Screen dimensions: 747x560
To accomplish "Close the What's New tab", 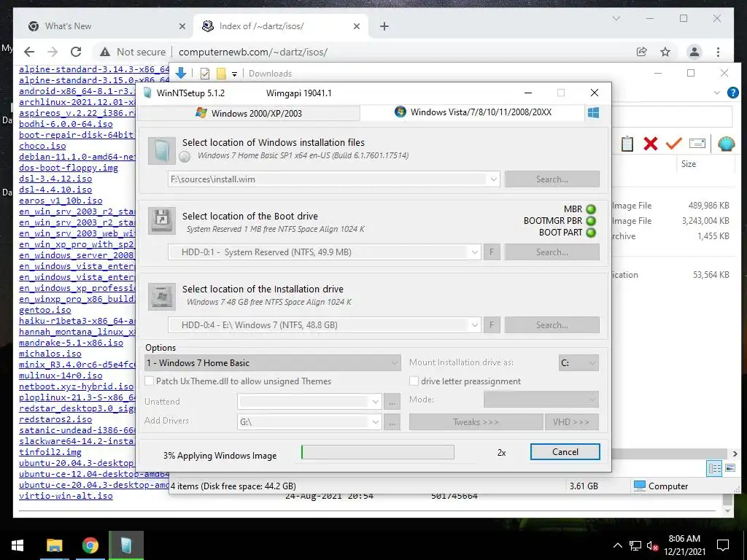I will coord(182,27).
